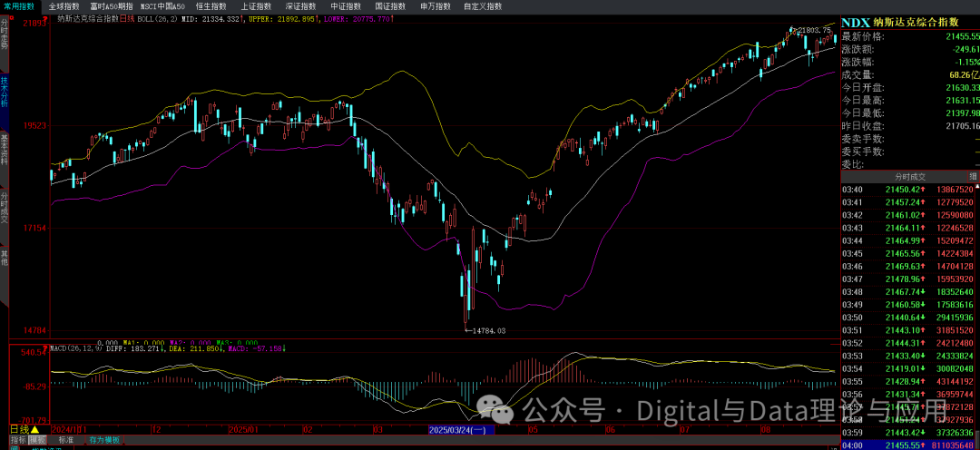
Task: Open the 富时A50期指 tab
Action: 112,6
